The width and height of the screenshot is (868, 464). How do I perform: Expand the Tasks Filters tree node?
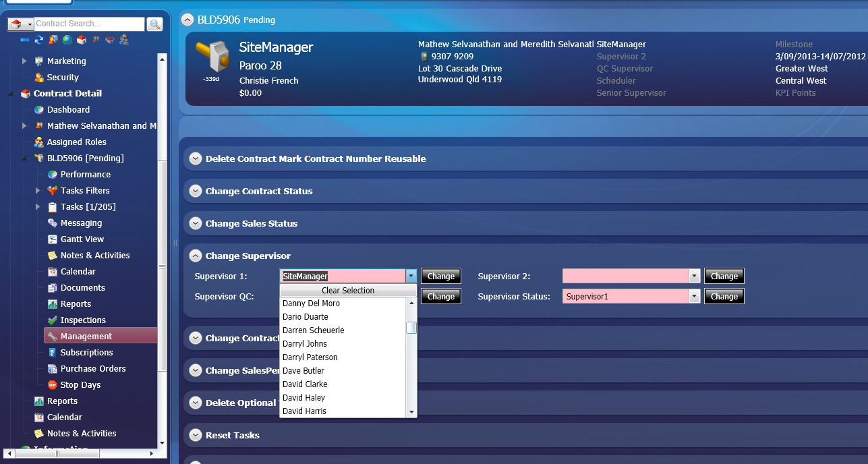pos(38,191)
